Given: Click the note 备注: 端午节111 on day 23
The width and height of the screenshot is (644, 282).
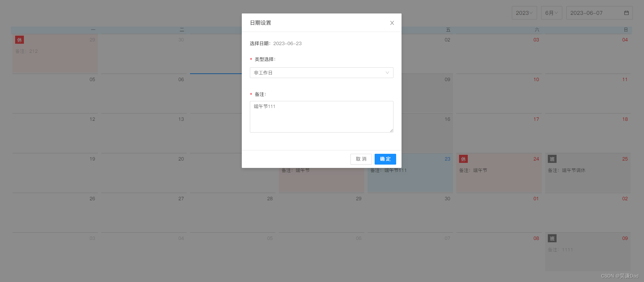Looking at the screenshot, I should (388, 170).
